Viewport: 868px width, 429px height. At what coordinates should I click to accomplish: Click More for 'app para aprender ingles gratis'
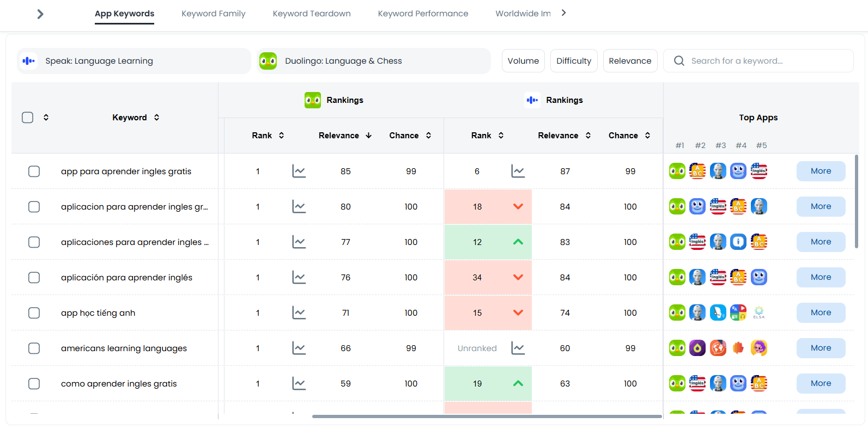click(x=821, y=171)
